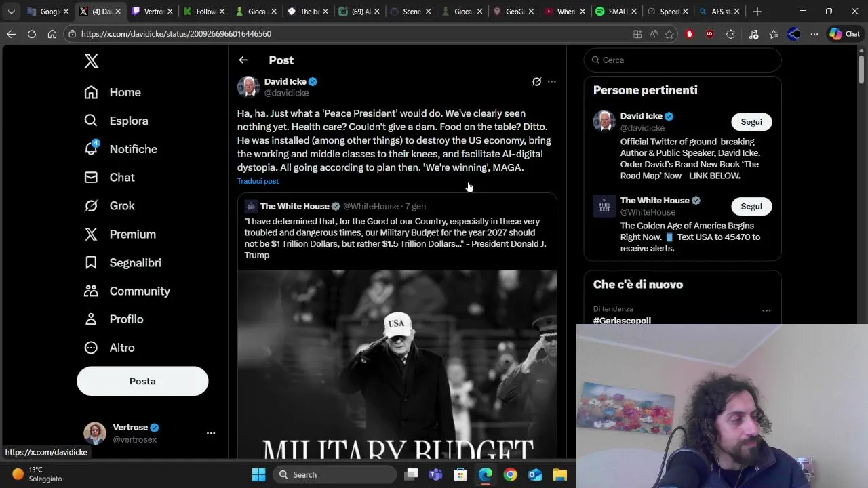Screen dimensions: 868x488
Task: Click Traduci post link
Action: click(258, 181)
